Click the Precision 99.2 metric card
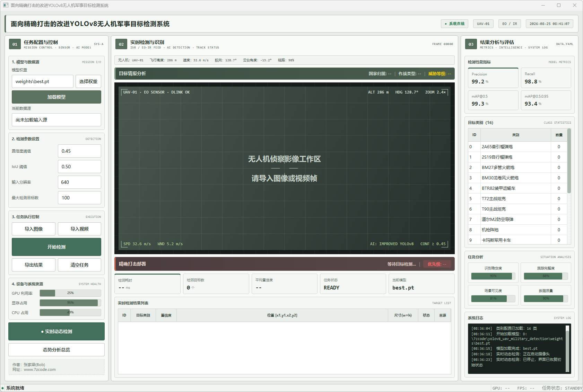The image size is (583, 392). [x=493, y=78]
